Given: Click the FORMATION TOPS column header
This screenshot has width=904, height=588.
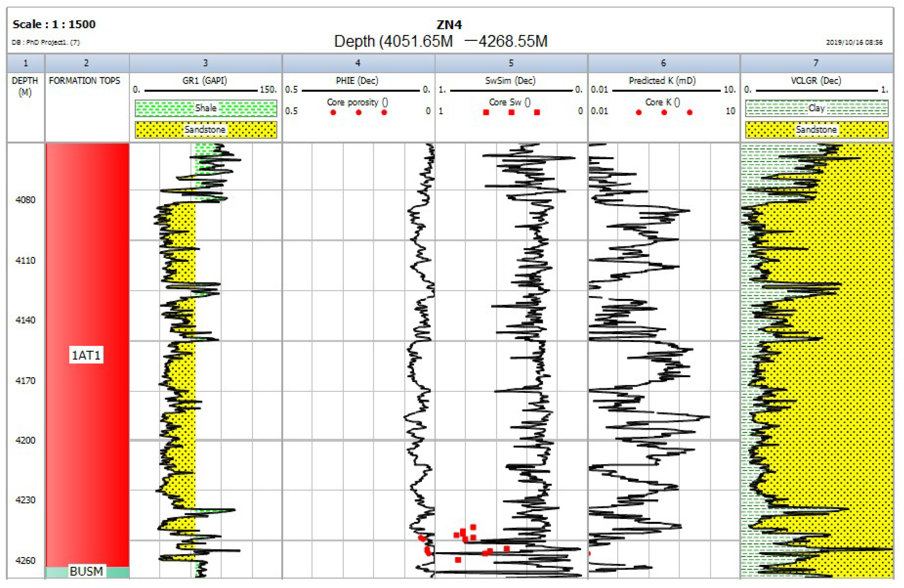Looking at the screenshot, I should (x=84, y=81).
